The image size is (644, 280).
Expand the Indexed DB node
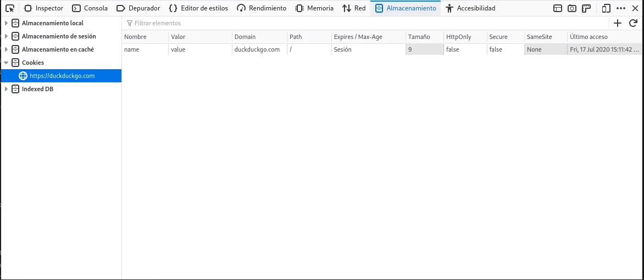click(x=6, y=89)
